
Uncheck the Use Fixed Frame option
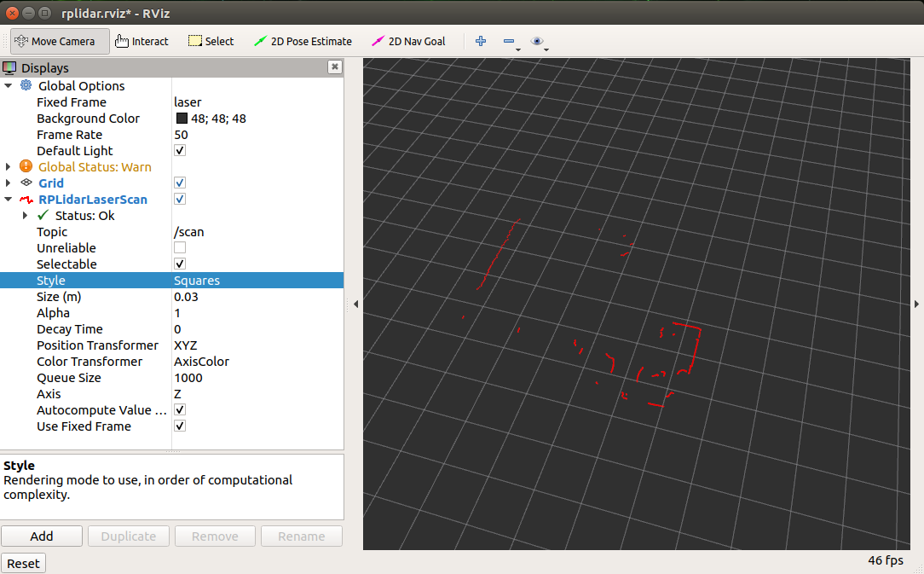tap(180, 426)
